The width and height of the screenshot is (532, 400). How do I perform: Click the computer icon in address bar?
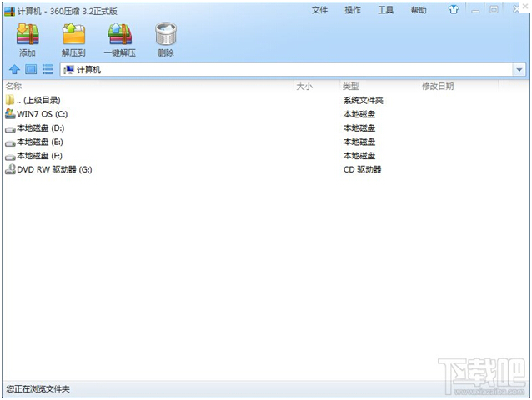pyautogui.click(x=68, y=70)
